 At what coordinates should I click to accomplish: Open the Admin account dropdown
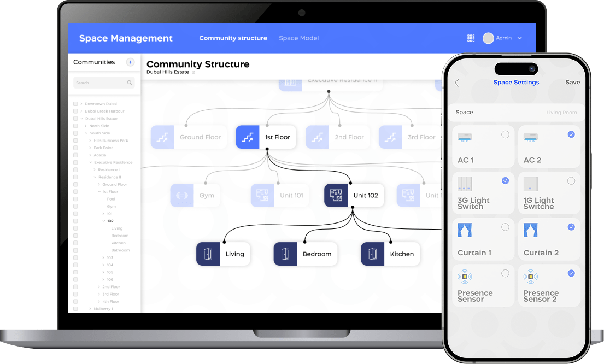519,38
